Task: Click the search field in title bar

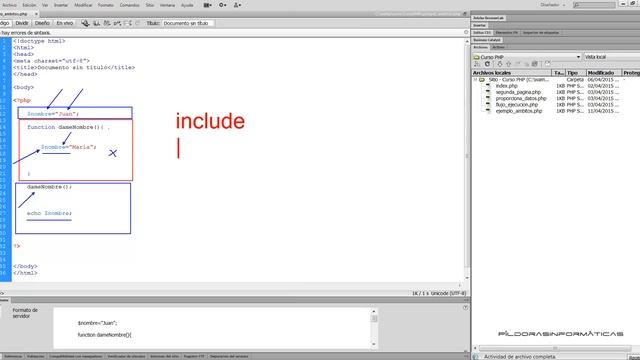Action: 594,5
